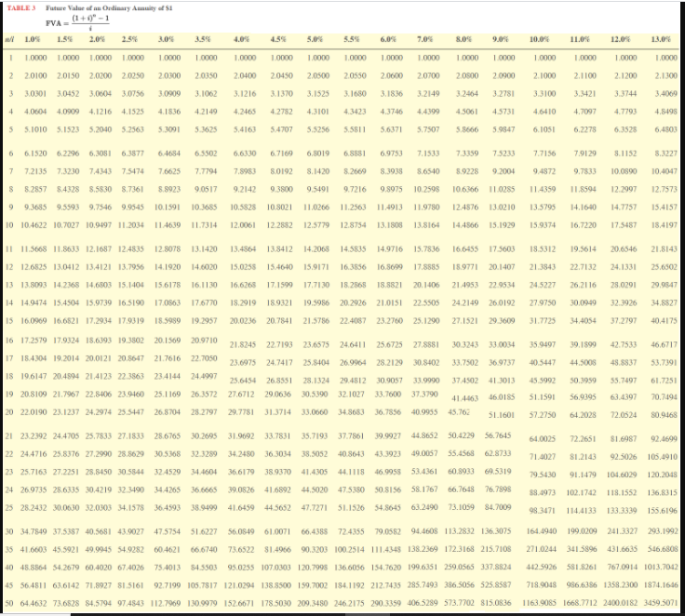Select the 13.0% column header
The width and height of the screenshot is (685, 616).
coord(661,39)
